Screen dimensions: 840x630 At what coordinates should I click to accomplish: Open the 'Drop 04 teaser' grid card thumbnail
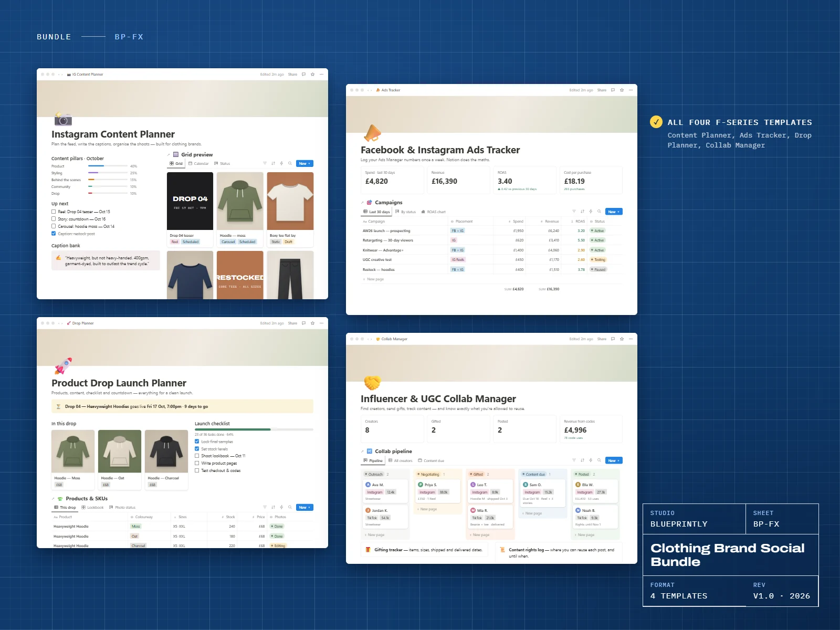point(190,201)
